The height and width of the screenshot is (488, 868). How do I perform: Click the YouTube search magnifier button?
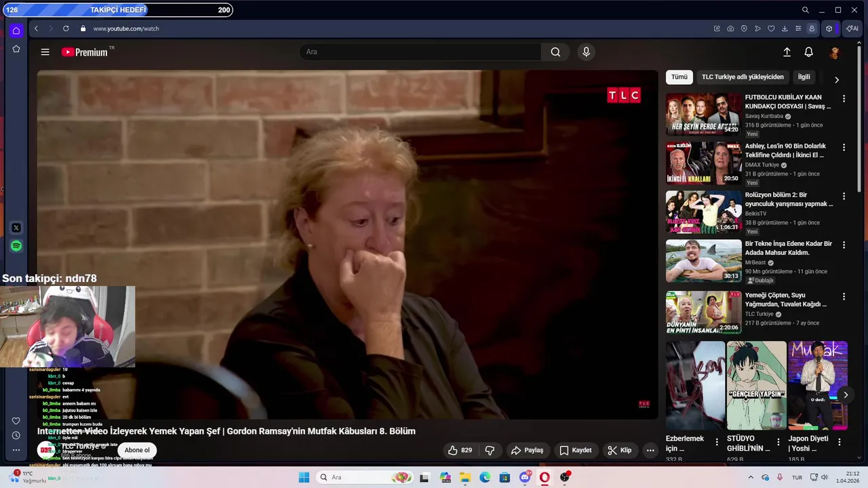(x=555, y=52)
